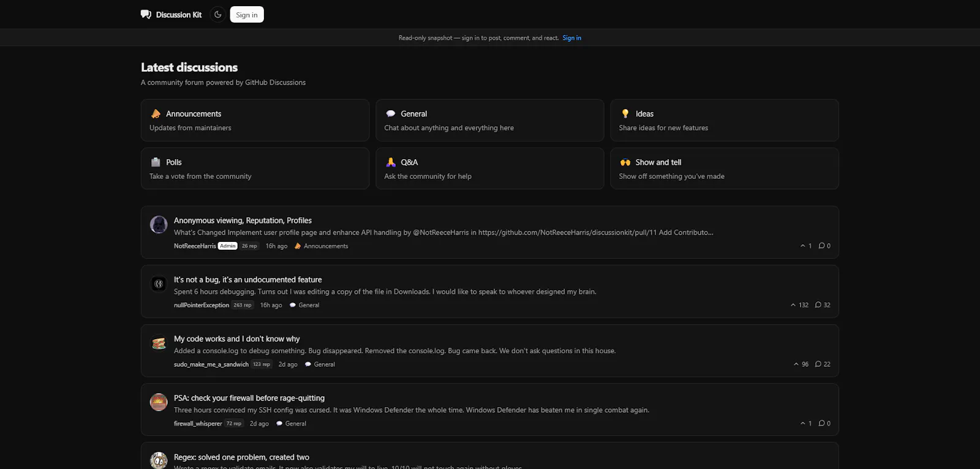Toggle dark mode with the moon icon
The height and width of the screenshot is (469, 980).
point(218,15)
